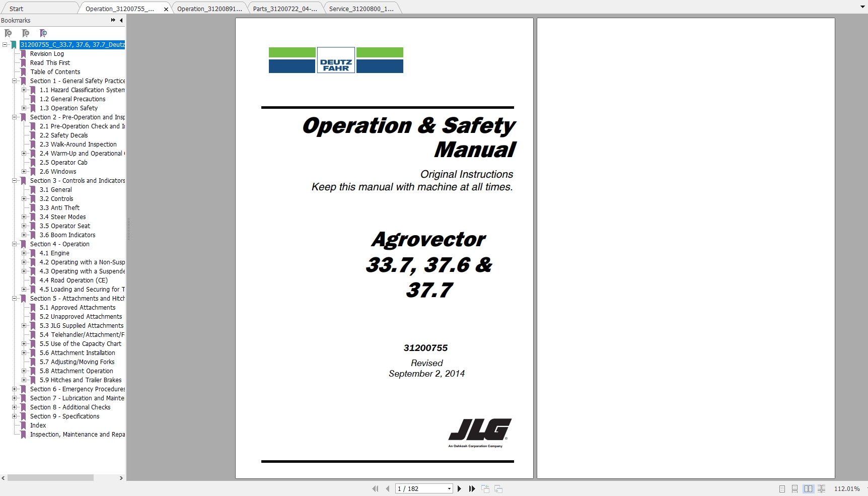This screenshot has height=496, width=868.
Task: Collapse Section 3 - Controls and Indicators
Action: [x=15, y=180]
